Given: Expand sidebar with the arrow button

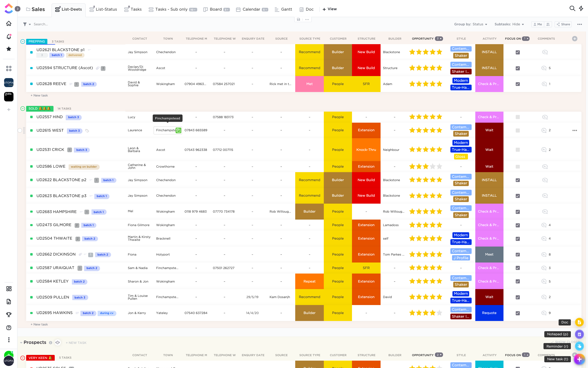Looking at the screenshot, I should tap(18, 9).
